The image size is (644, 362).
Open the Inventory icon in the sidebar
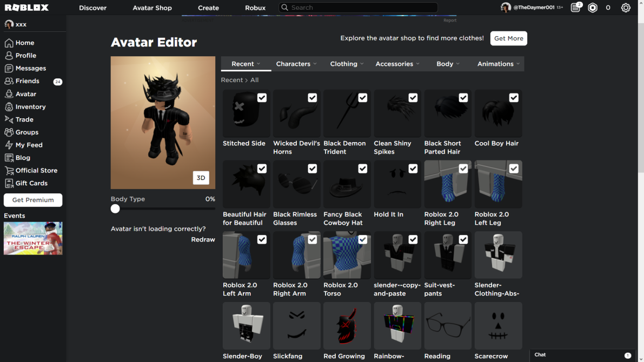click(9, 107)
